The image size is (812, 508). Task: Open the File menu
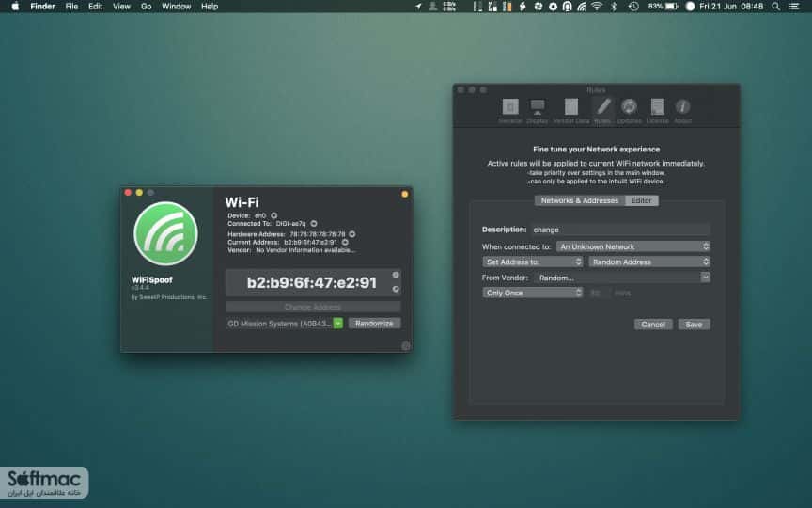pyautogui.click(x=71, y=7)
